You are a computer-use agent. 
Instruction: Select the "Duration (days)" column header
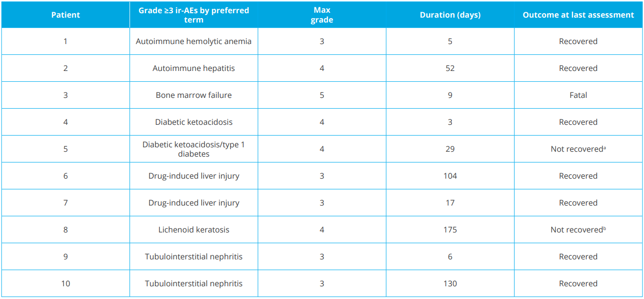point(450,15)
